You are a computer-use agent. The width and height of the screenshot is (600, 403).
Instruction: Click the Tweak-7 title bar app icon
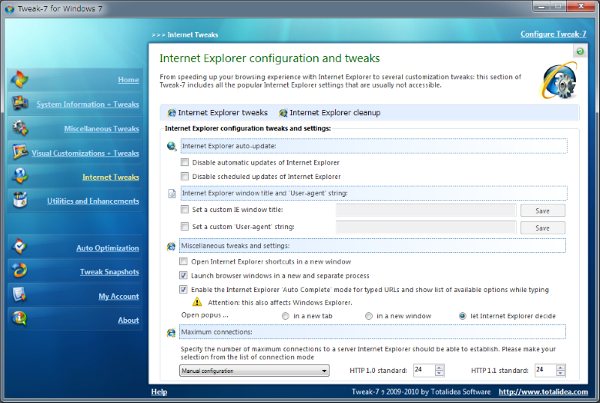click(10, 8)
